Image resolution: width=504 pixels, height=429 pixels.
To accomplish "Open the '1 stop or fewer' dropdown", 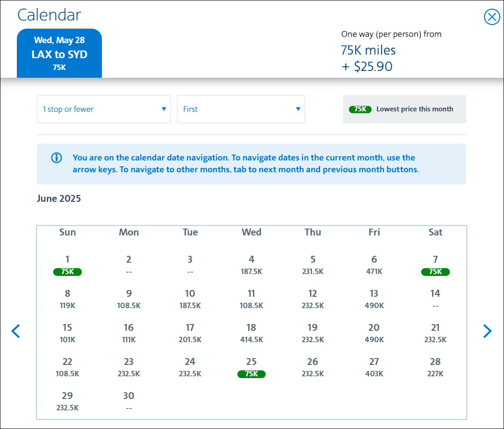I will [104, 109].
